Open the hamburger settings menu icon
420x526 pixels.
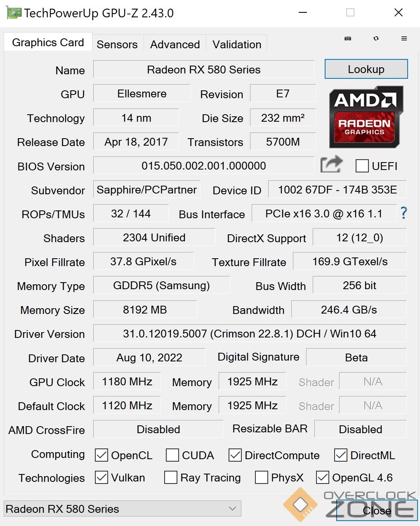pyautogui.click(x=404, y=38)
